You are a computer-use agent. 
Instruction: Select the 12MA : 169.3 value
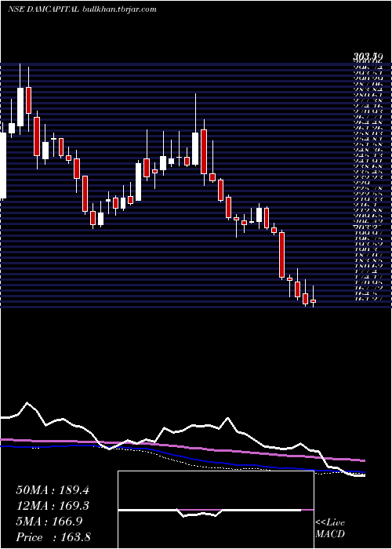tap(53, 506)
